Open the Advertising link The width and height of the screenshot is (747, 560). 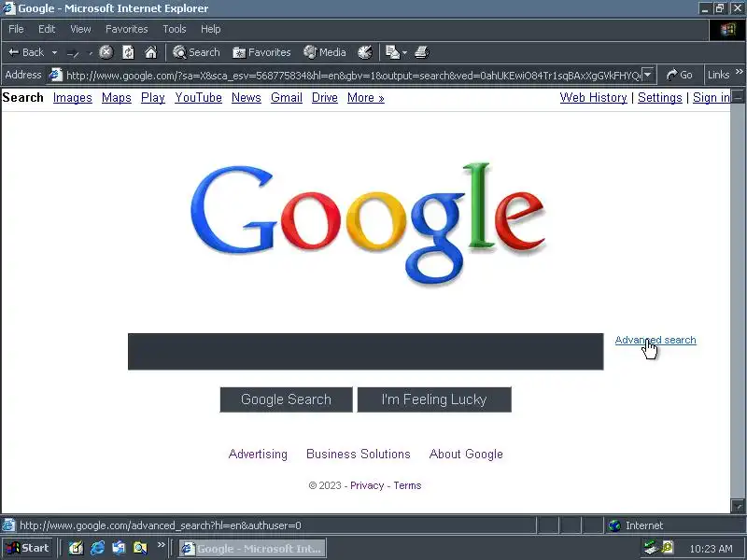point(258,454)
